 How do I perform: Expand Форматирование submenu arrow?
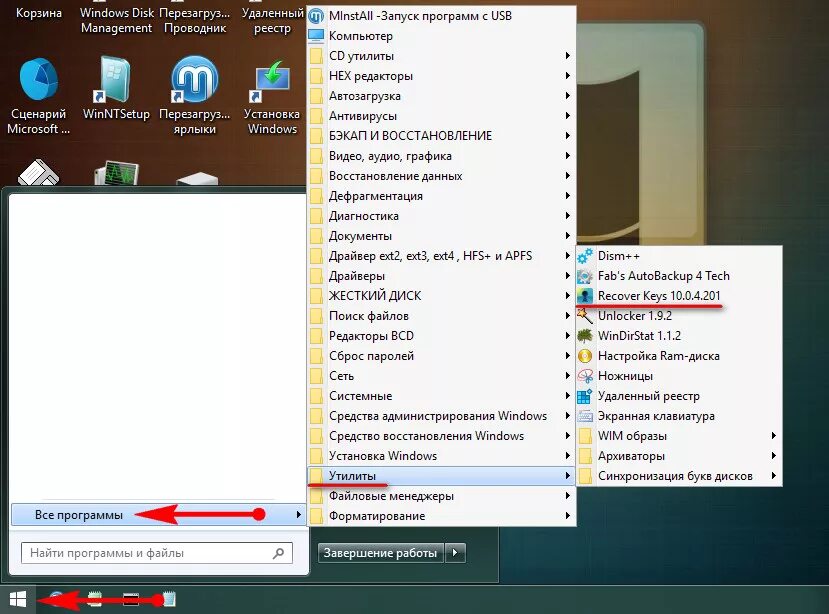click(x=567, y=516)
